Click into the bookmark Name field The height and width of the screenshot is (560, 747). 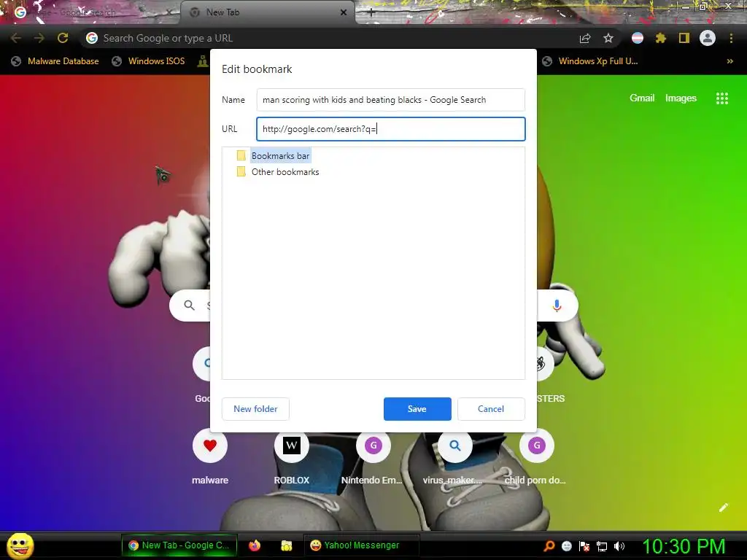click(391, 100)
